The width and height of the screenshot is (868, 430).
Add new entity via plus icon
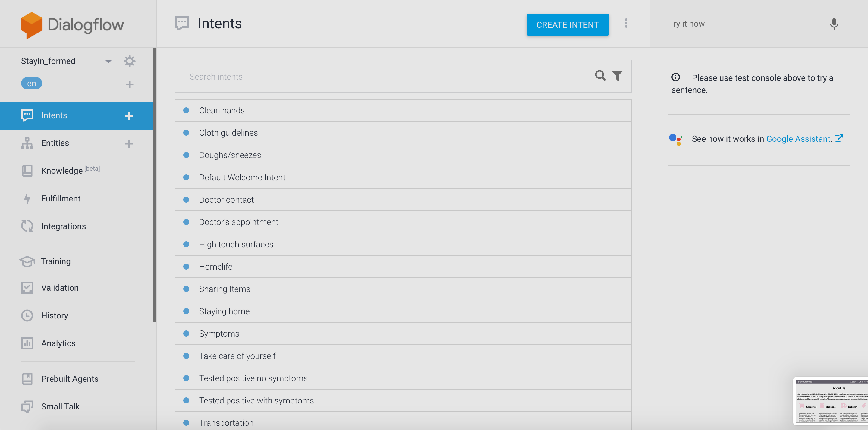(129, 144)
